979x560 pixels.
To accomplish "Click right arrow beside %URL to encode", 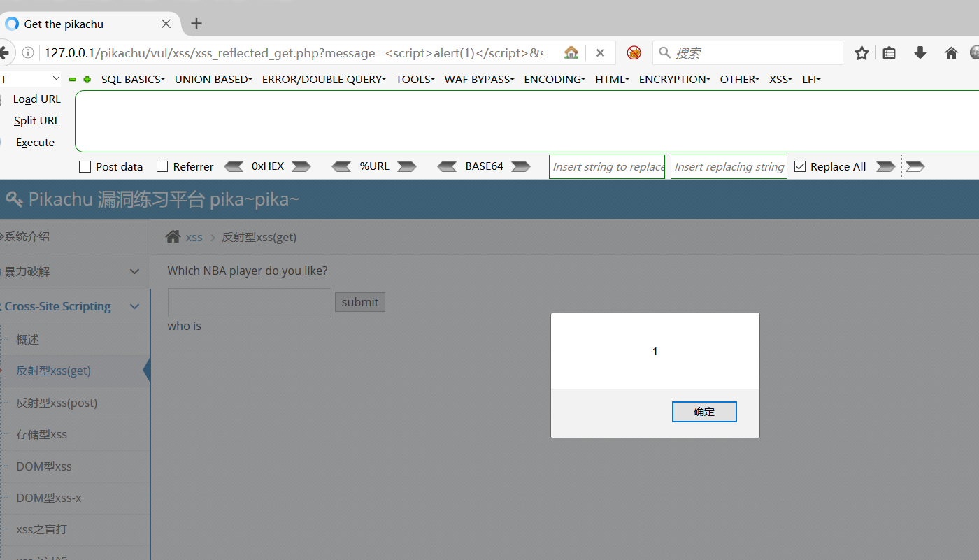I will [407, 166].
